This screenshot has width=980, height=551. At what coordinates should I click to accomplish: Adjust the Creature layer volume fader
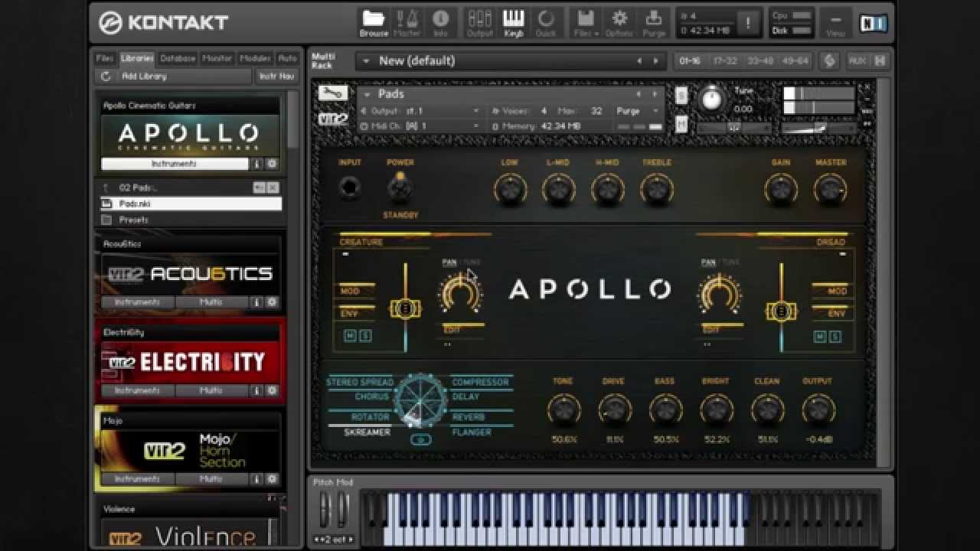click(405, 309)
